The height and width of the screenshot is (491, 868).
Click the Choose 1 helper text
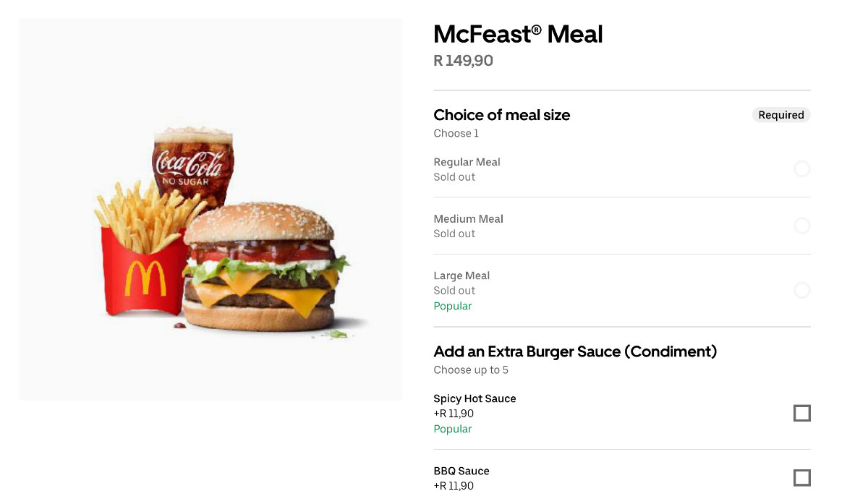click(456, 133)
